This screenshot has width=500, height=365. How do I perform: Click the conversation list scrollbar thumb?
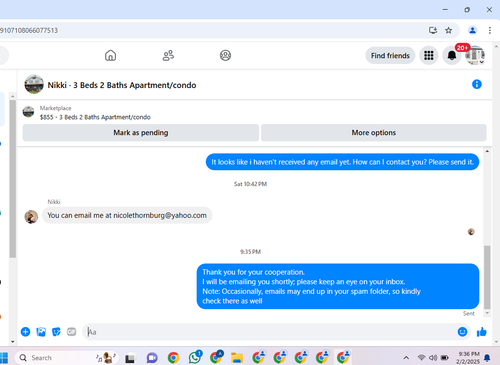13,179
